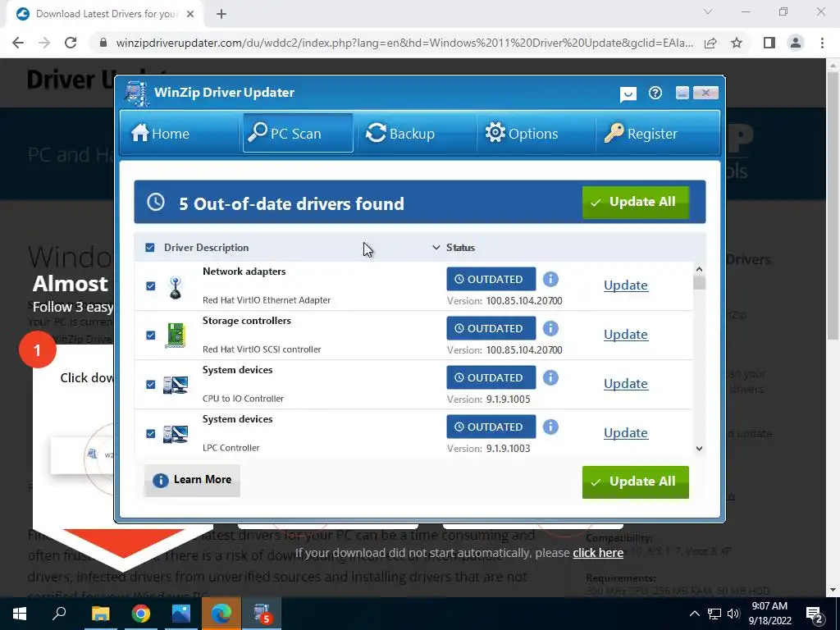The height and width of the screenshot is (630, 840).
Task: Open the Chrome profile avatar
Action: point(796,43)
